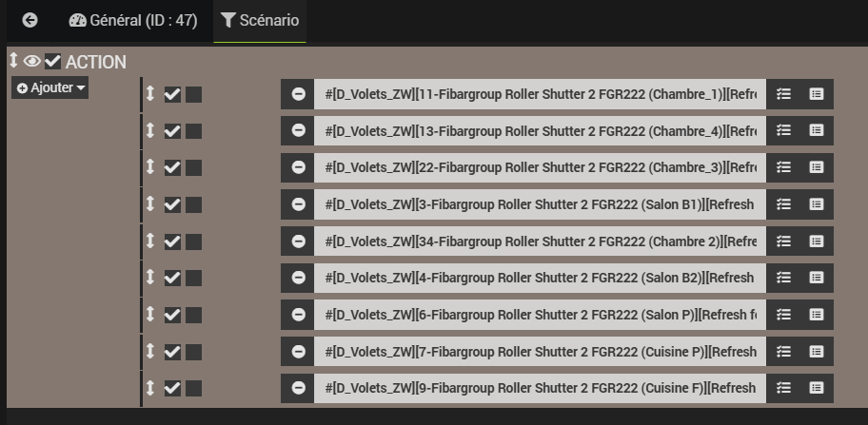Click the Cuisine F command input field

click(x=540, y=388)
